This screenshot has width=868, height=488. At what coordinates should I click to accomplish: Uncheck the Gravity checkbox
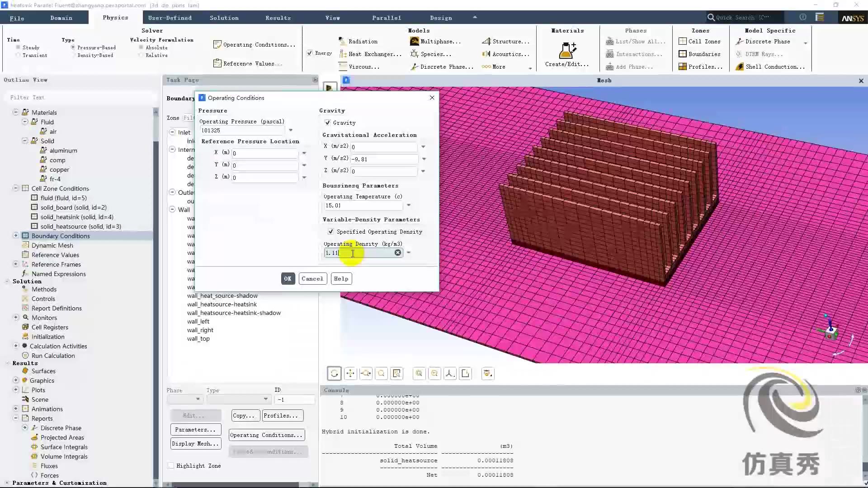(328, 122)
